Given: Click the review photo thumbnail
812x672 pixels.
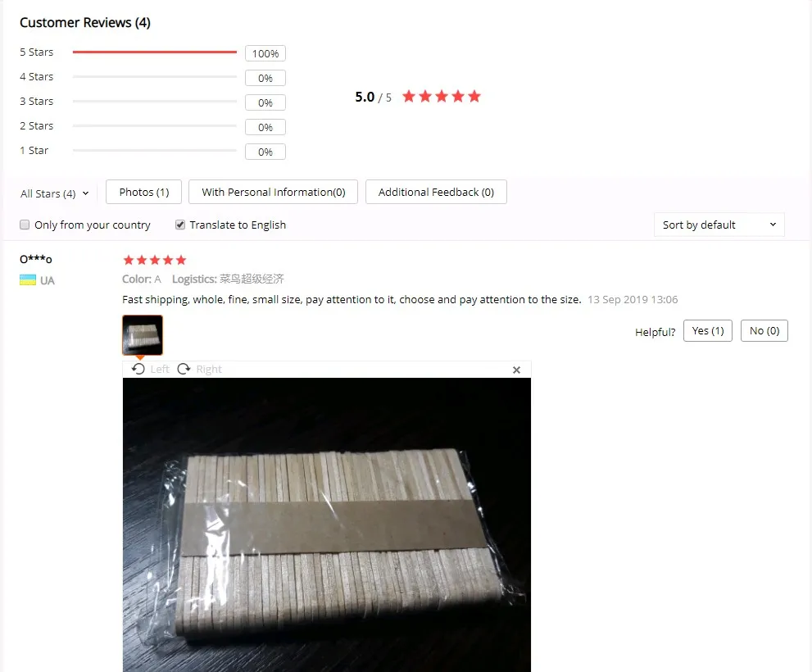Looking at the screenshot, I should click(143, 335).
